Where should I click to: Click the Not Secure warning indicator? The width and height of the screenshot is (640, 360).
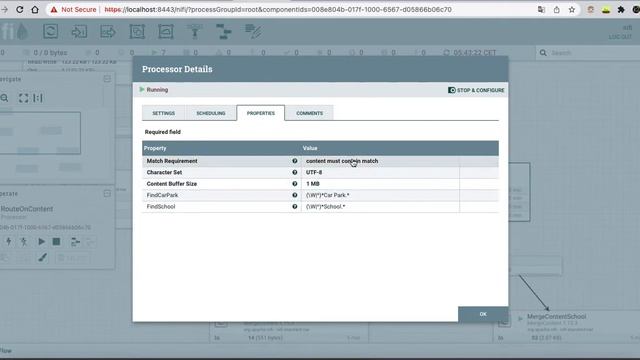point(73,9)
